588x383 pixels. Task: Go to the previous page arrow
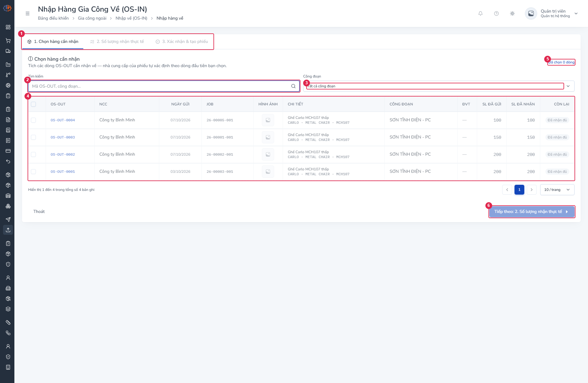coord(507,190)
